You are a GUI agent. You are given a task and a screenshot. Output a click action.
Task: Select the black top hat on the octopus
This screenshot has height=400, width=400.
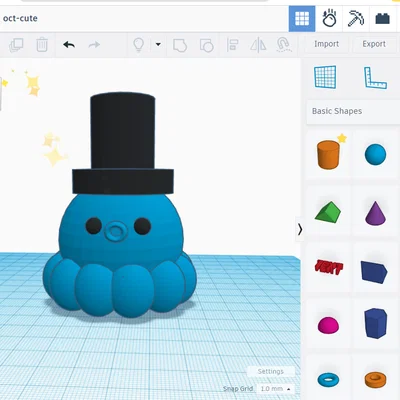point(123,143)
